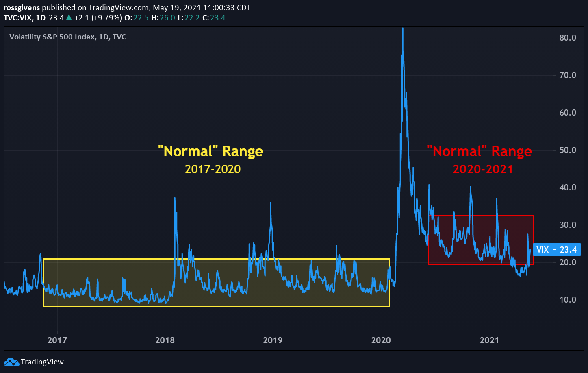Image resolution: width=588 pixels, height=373 pixels.
Task: Click the Volatility S&P 500 Index chart title
Action: 68,37
